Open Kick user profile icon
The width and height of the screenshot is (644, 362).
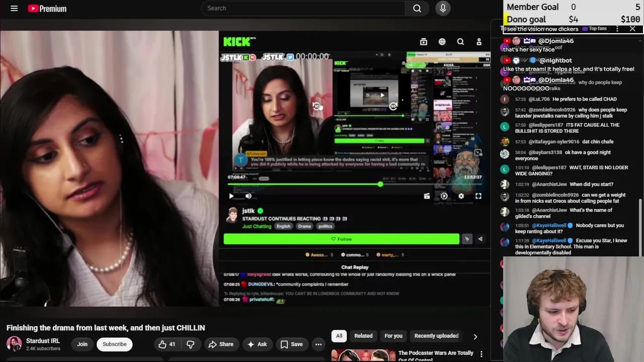tap(479, 42)
